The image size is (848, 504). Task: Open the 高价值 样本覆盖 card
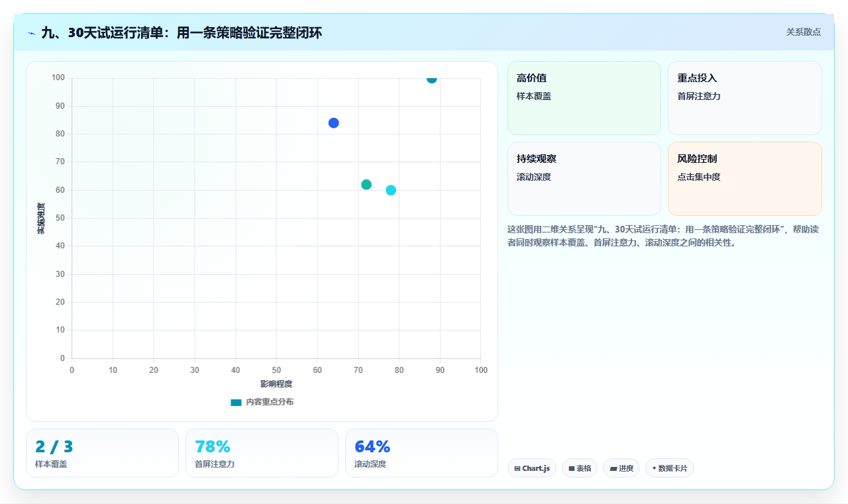[x=584, y=98]
